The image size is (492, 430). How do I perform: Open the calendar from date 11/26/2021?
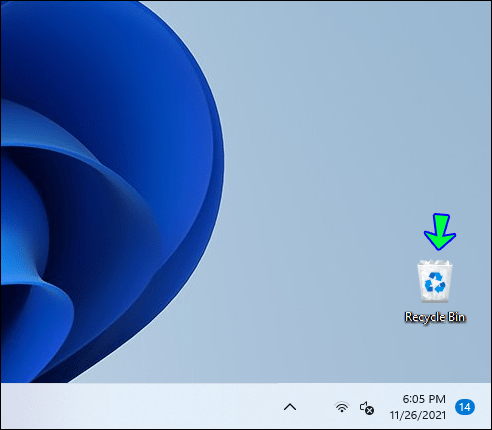(418, 415)
